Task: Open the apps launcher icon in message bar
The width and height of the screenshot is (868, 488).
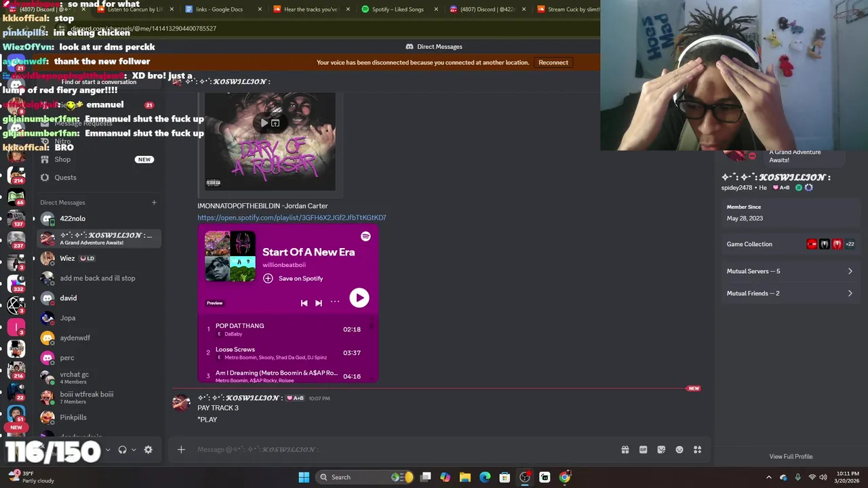Action: coord(698,449)
